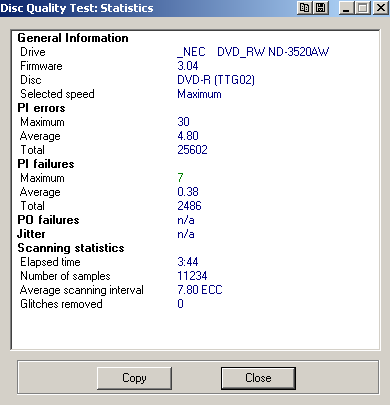Screen dimensions: 390x405
Task: Click the PI failures heading
Action: [46, 164]
